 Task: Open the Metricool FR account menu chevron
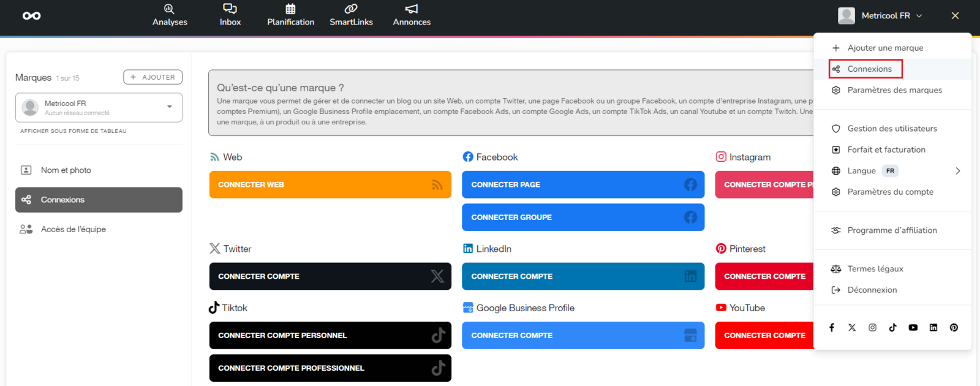(x=919, y=16)
